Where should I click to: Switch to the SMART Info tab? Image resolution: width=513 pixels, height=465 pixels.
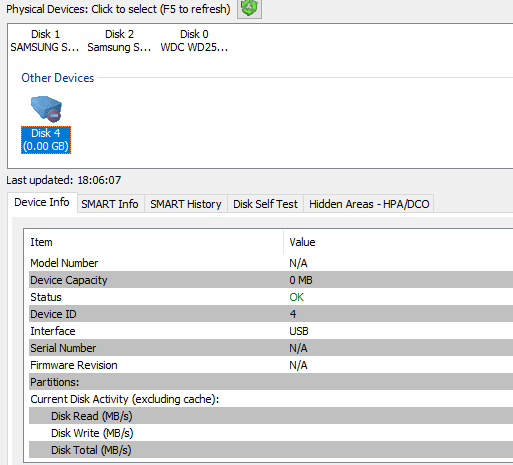110,204
